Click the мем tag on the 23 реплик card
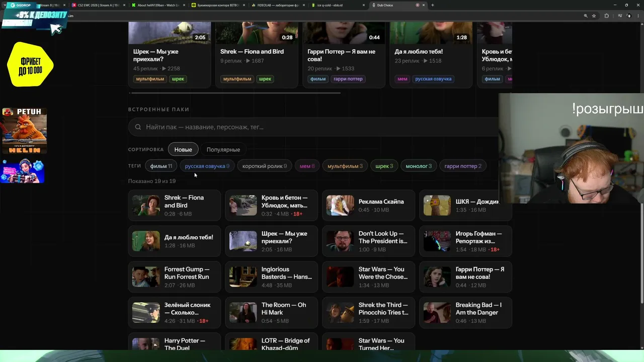This screenshot has width=644, height=362. pyautogui.click(x=403, y=79)
